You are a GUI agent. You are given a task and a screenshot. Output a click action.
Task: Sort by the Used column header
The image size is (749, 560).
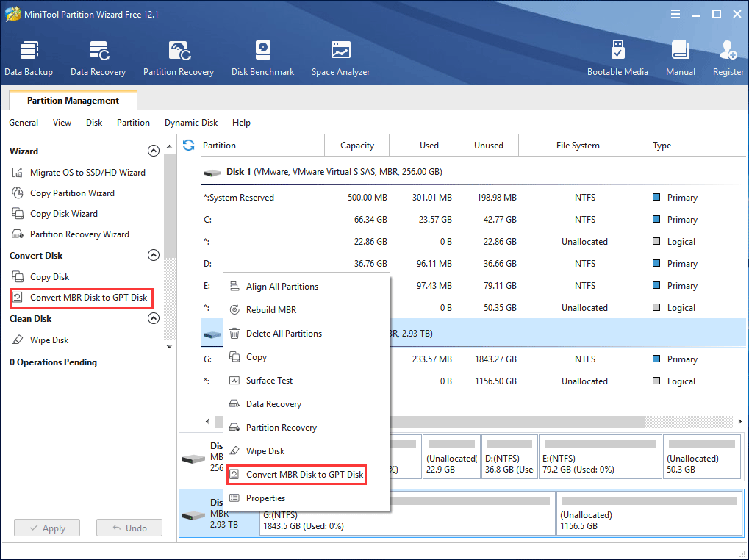point(422,145)
